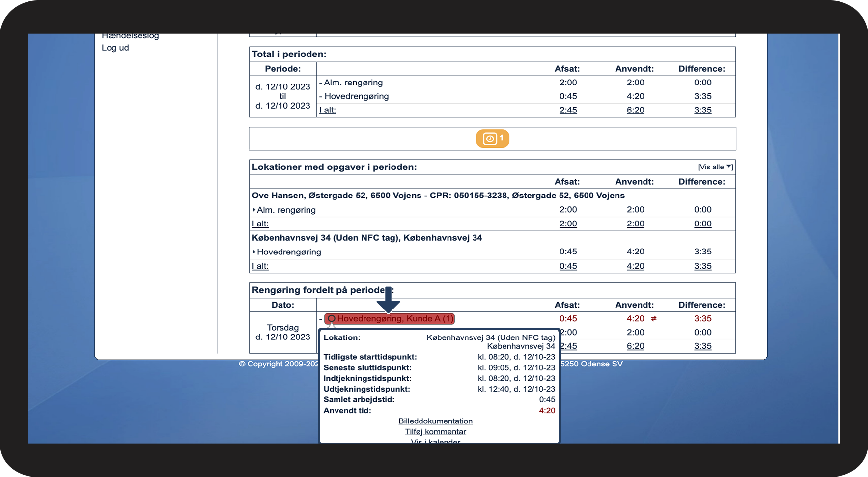Open the Billeddokumentation link

click(436, 421)
